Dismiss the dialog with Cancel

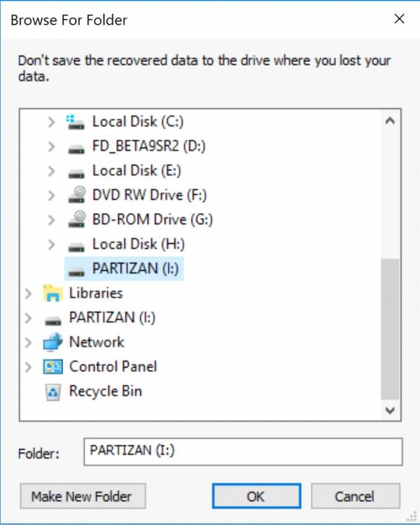click(355, 496)
